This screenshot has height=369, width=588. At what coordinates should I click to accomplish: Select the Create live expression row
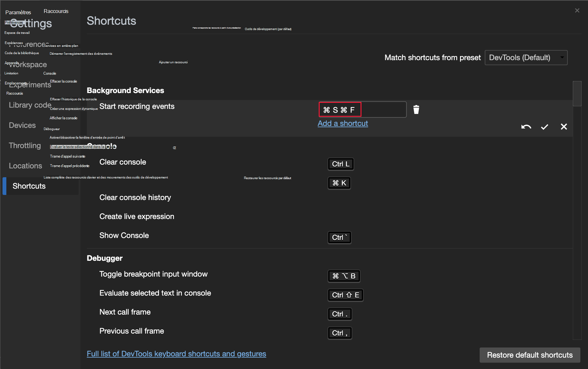point(330,216)
